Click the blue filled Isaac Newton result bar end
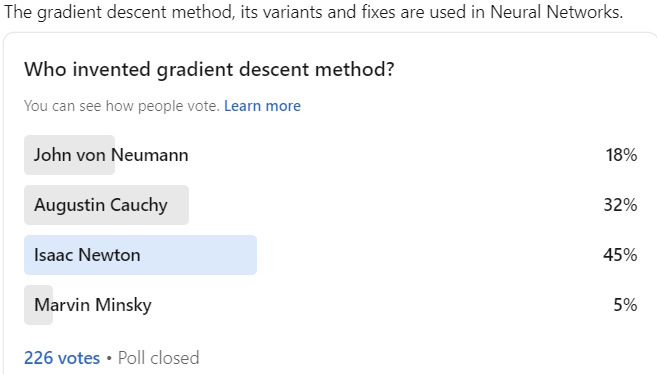Viewport: 657px width, 374px height. coord(247,255)
